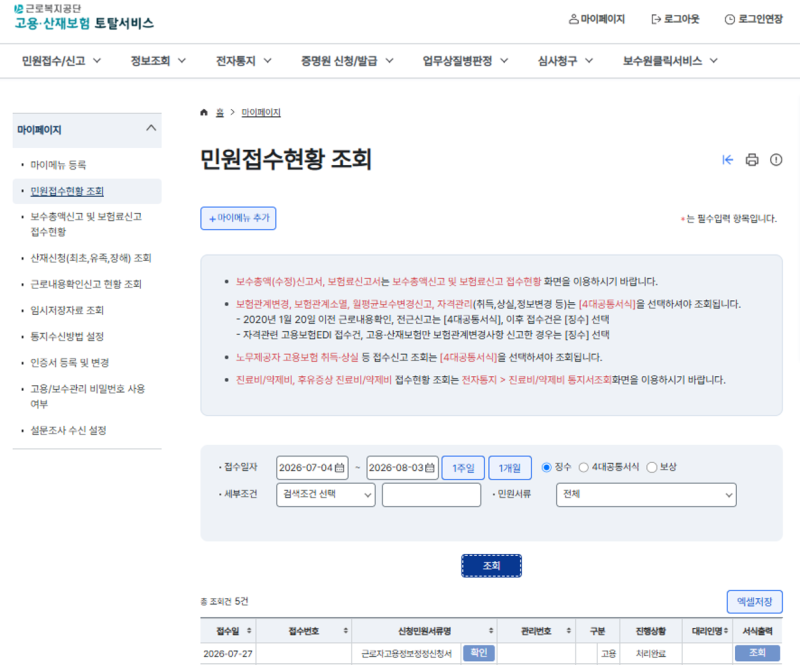Sort by 관리번호 column arrows
This screenshot has height=665, width=800.
pyautogui.click(x=568, y=631)
